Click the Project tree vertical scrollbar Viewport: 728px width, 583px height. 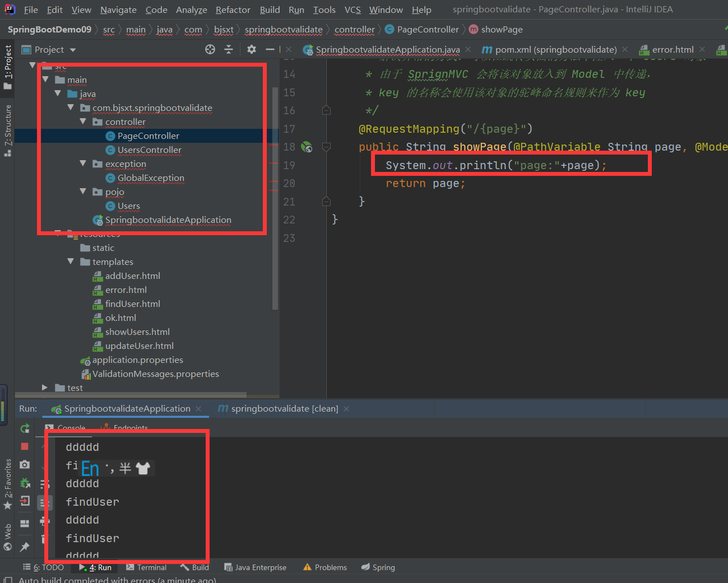(x=275, y=198)
